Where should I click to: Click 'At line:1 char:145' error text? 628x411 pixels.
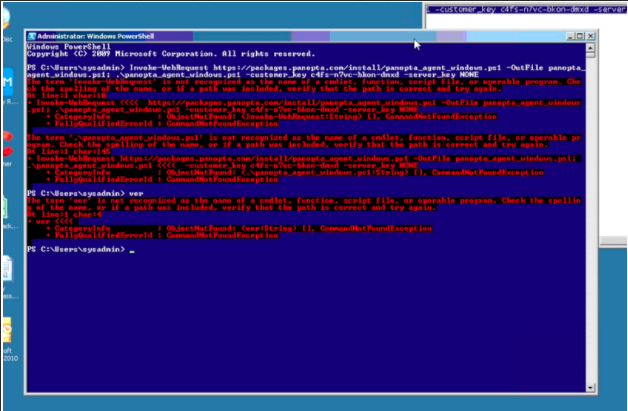pos(68,152)
